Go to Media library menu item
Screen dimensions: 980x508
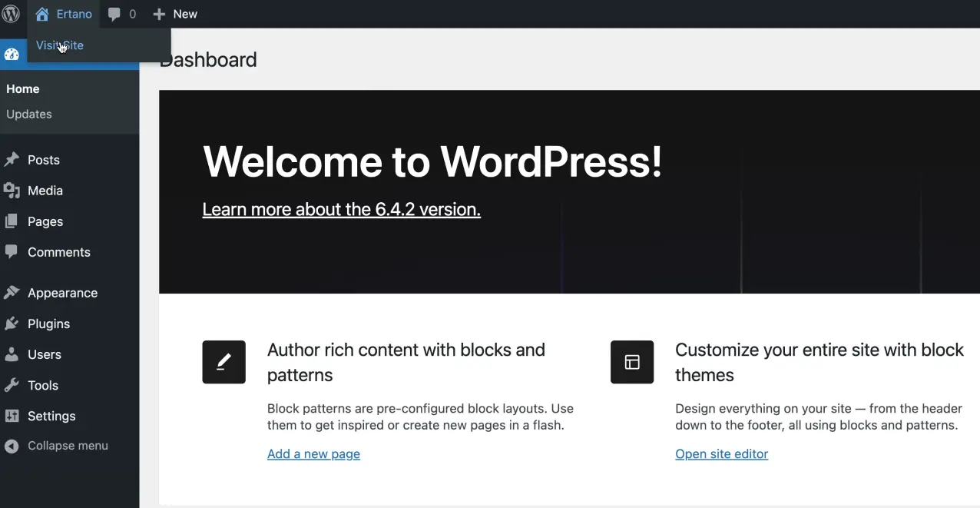pos(45,191)
